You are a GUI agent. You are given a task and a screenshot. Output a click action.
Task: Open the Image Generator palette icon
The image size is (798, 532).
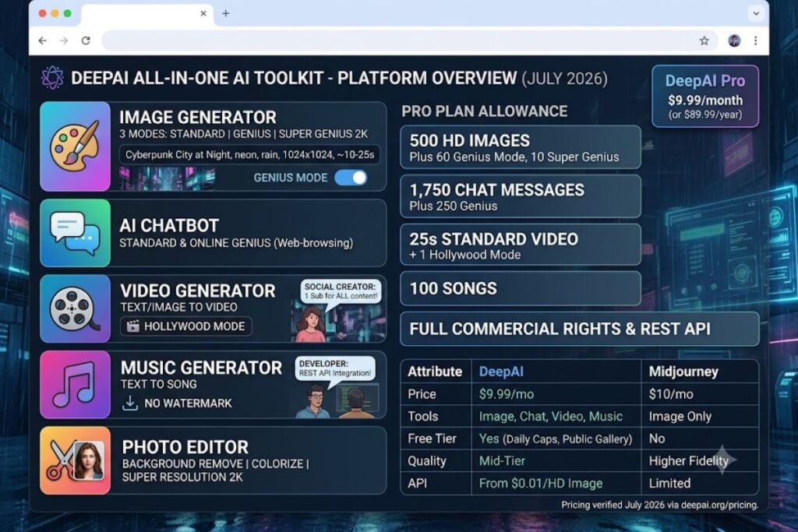click(76, 146)
